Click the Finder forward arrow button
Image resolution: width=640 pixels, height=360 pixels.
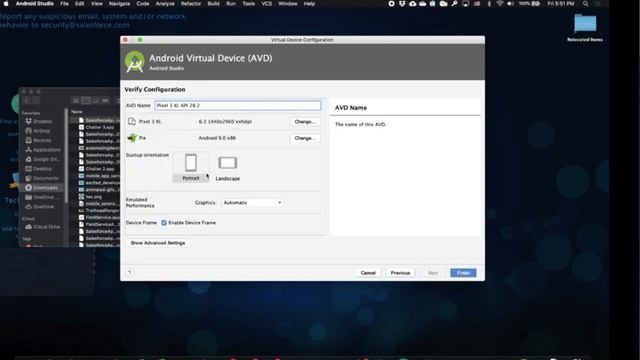[36, 100]
